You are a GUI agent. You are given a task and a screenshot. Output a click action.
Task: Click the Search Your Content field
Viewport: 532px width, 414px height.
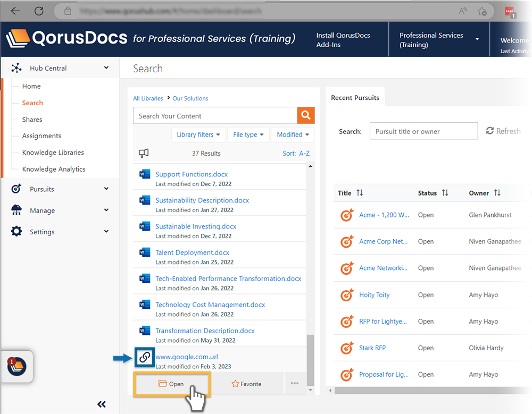[215, 116]
